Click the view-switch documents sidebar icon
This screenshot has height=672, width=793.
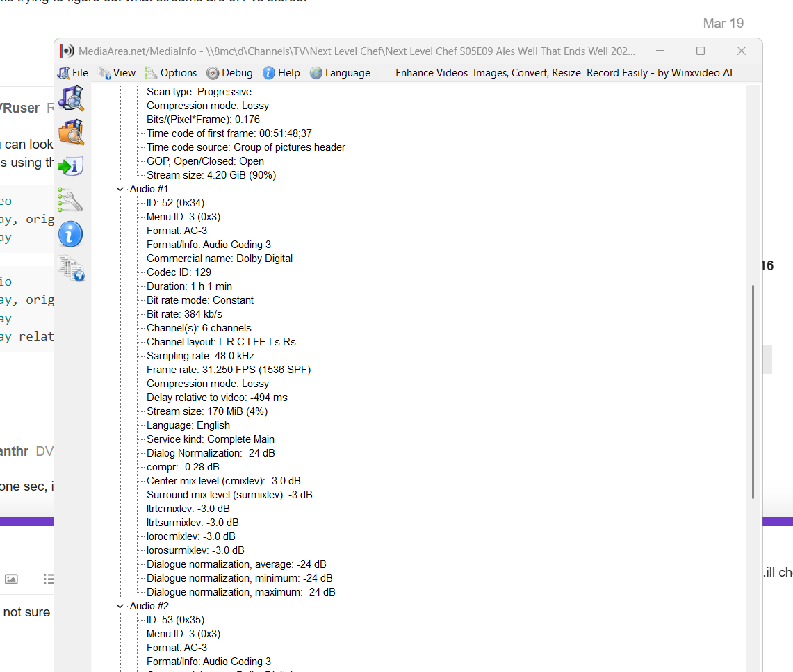pos(71,268)
